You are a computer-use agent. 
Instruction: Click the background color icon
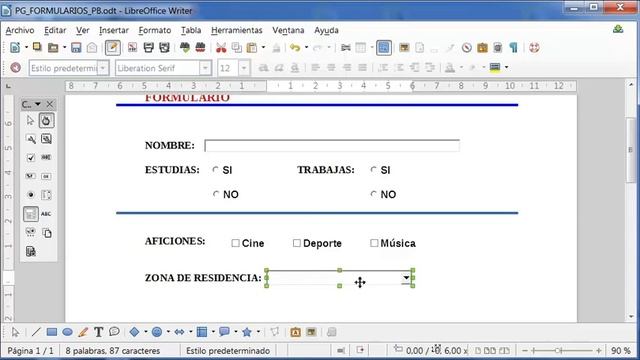(x=495, y=67)
